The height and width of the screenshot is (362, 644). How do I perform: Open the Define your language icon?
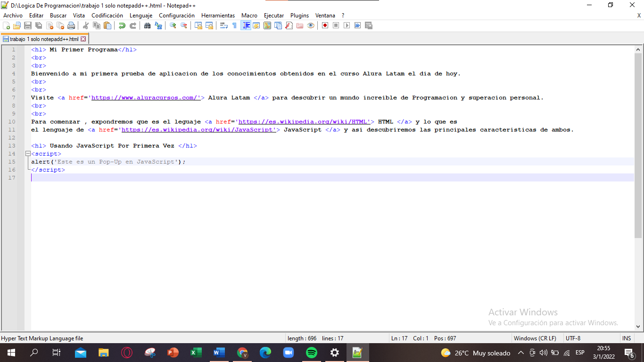point(256,25)
